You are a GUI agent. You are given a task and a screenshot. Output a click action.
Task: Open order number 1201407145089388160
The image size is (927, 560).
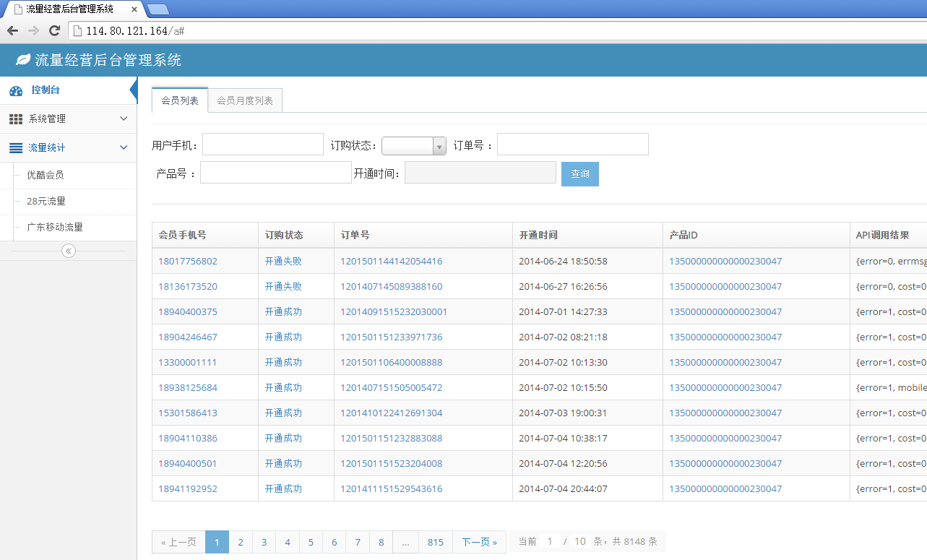coord(392,286)
